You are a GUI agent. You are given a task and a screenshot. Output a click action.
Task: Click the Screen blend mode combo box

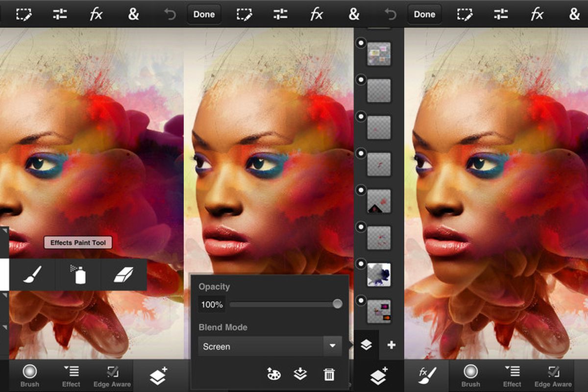click(261, 346)
